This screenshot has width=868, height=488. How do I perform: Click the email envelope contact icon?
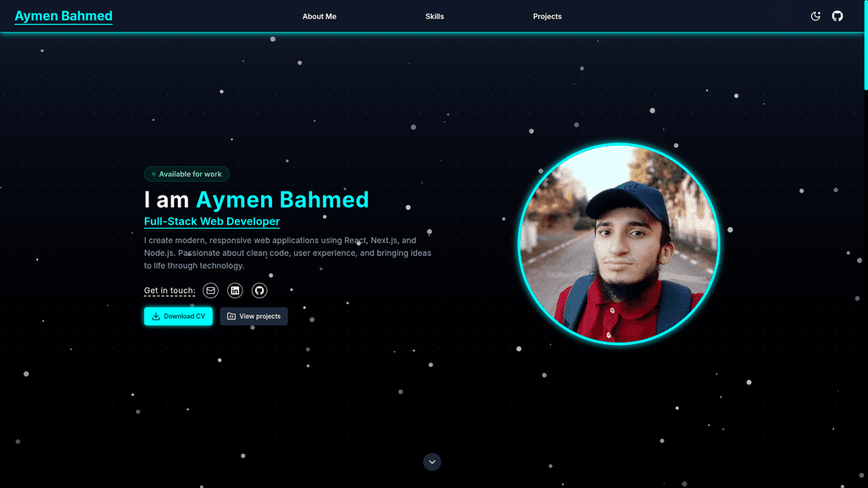point(210,291)
